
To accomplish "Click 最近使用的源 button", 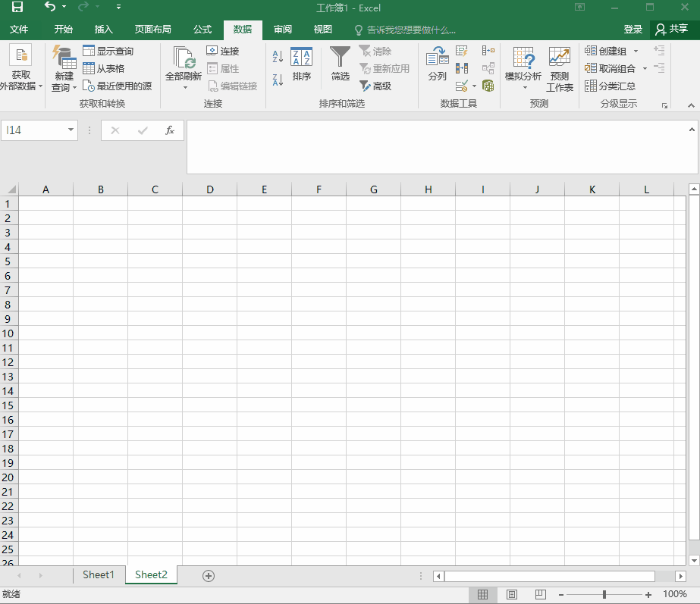I will pos(118,86).
